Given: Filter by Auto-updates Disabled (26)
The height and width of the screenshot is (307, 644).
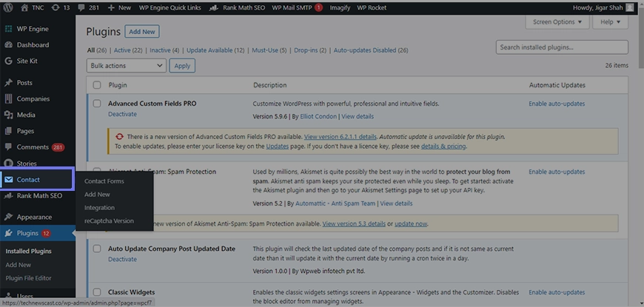Looking at the screenshot, I should [371, 50].
